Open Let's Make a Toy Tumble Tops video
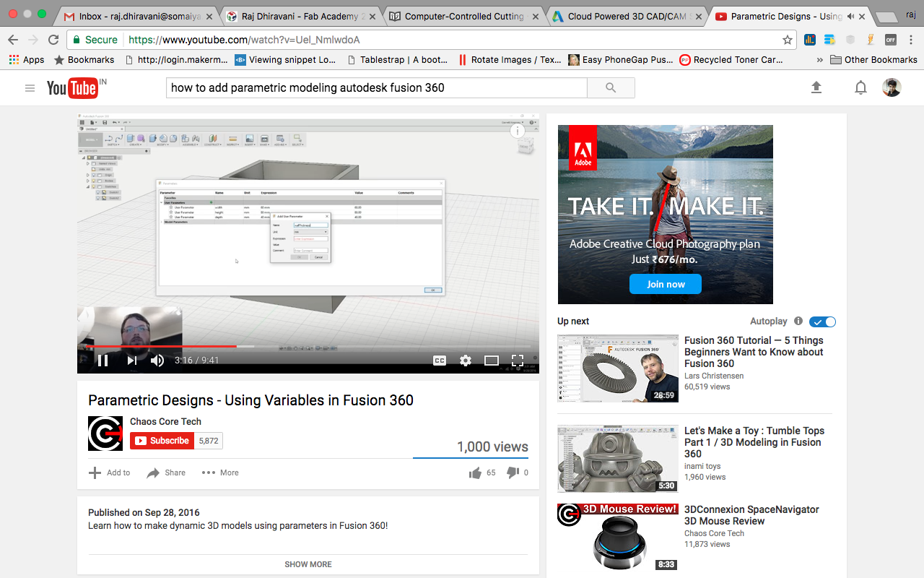 click(754, 442)
